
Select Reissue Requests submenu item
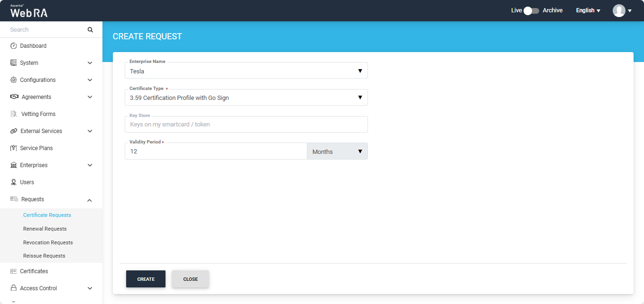[44, 256]
